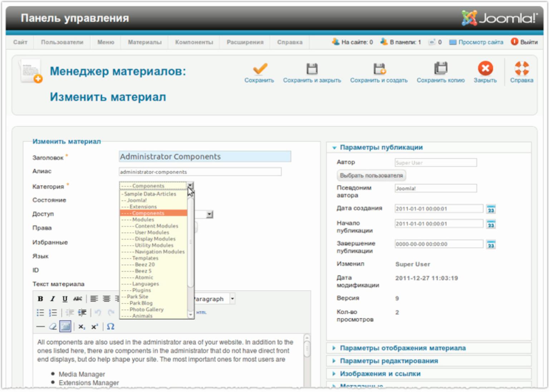Open Справка lifebuoy icon in toolbar
Image resolution: width=550 pixels, height=392 pixels.
click(521, 69)
